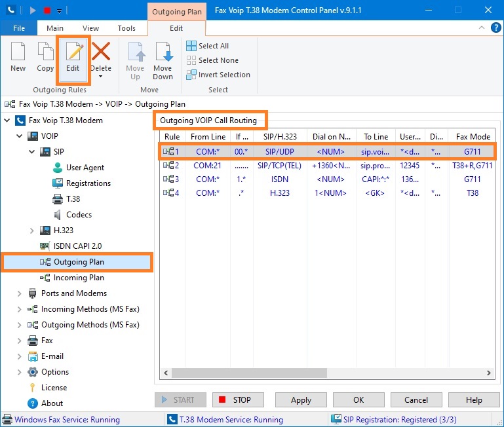Select rule 4 row H.323
The width and height of the screenshot is (504, 427).
click(x=327, y=193)
